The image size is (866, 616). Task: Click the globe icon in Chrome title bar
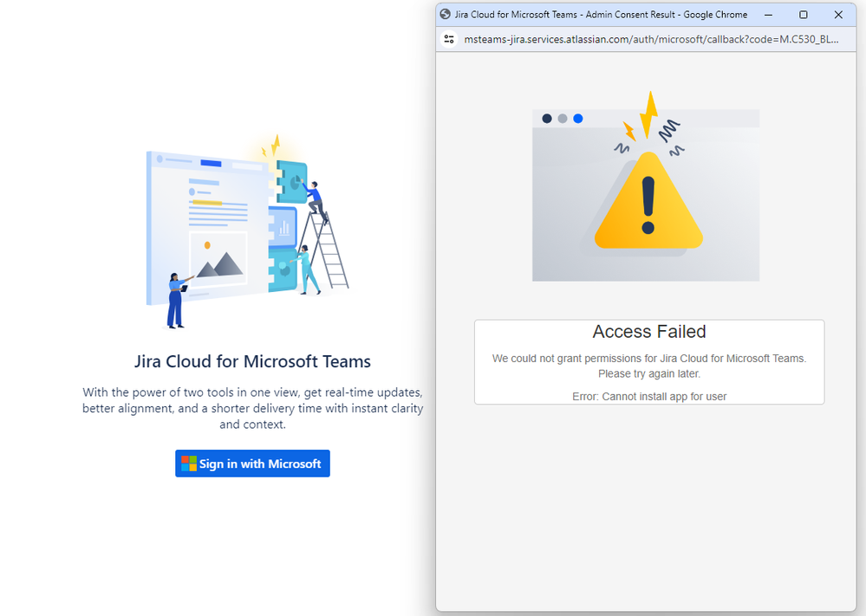[x=446, y=15]
